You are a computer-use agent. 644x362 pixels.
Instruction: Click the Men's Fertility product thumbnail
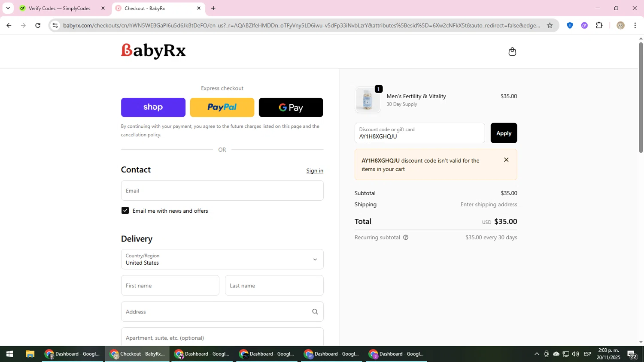(368, 100)
